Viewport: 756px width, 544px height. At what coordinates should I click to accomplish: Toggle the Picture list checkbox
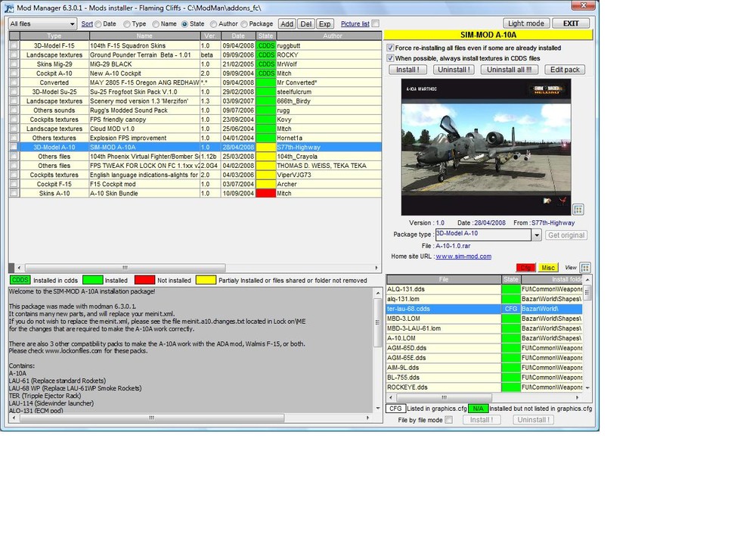tap(376, 23)
